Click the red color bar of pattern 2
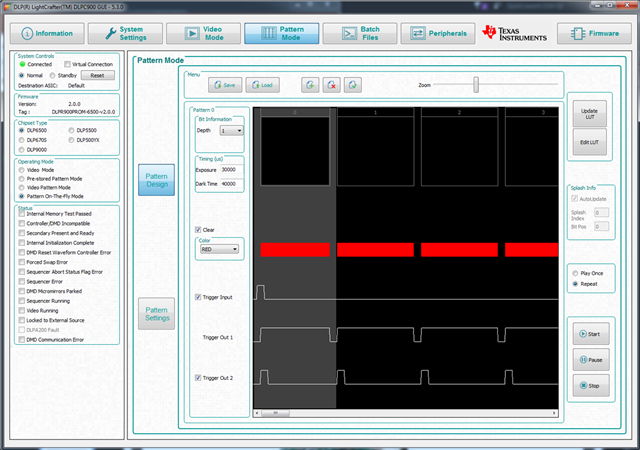The width and height of the screenshot is (640, 450). [x=460, y=250]
